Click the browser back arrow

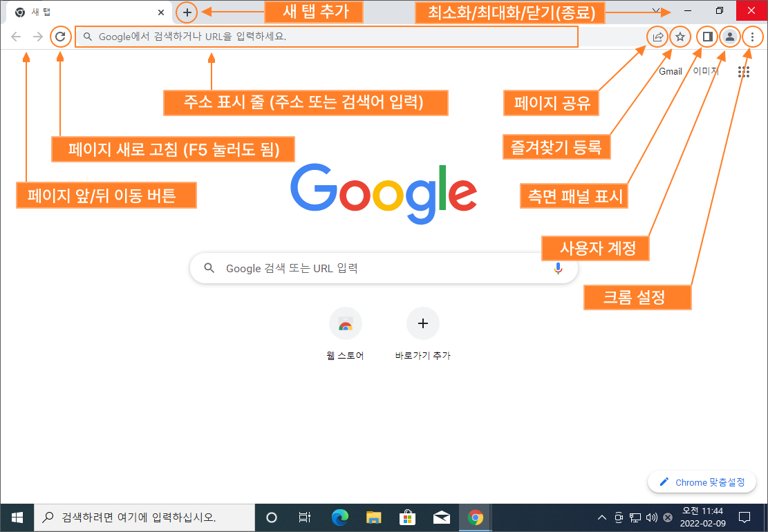[x=16, y=37]
